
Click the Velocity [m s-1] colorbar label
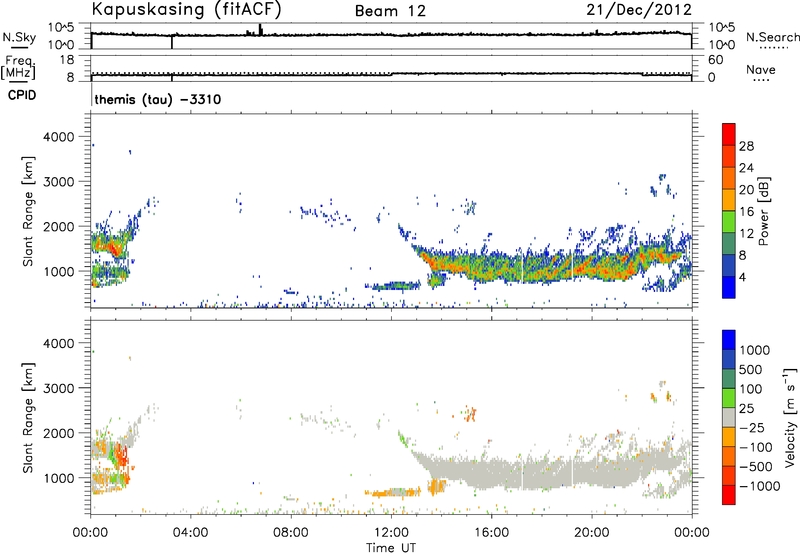[790, 417]
